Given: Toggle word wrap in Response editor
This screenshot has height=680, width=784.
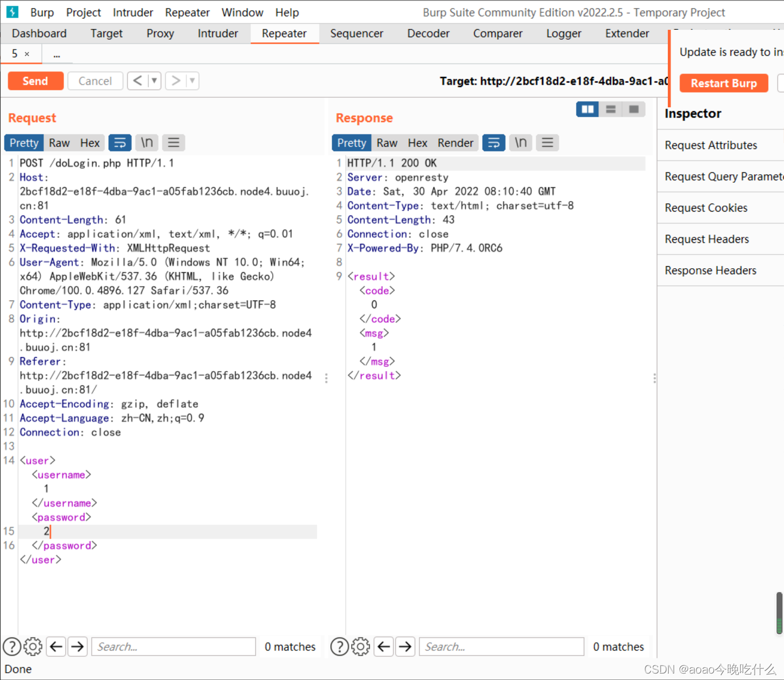Looking at the screenshot, I should [494, 143].
